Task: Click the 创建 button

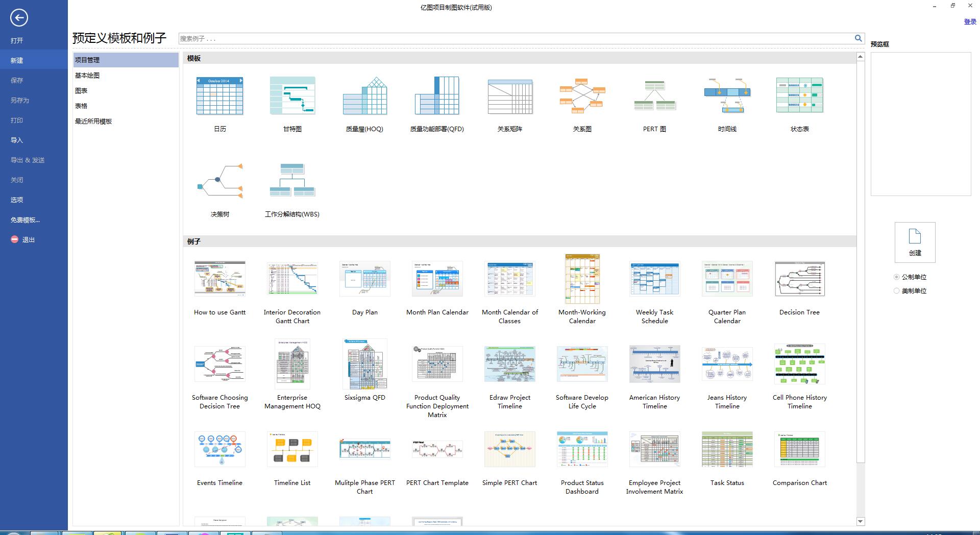Action: point(915,242)
